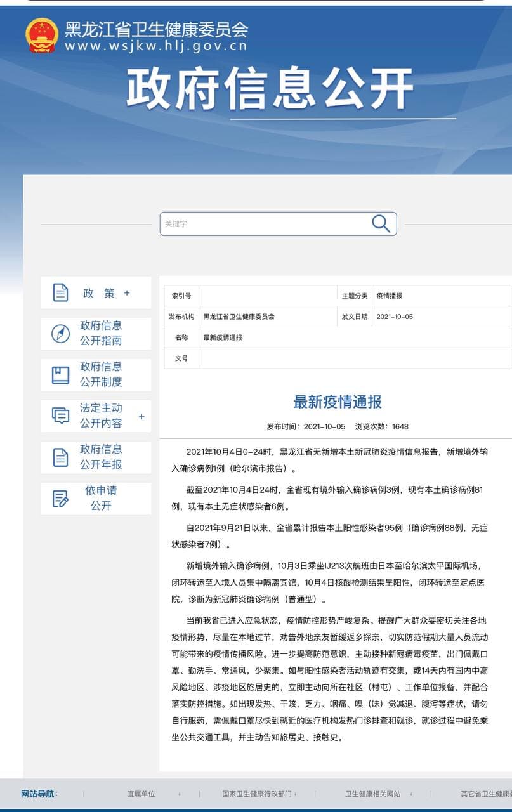Open 政府信息公开制度 in sidebar
This screenshot has width=512, height=812.
point(96,375)
